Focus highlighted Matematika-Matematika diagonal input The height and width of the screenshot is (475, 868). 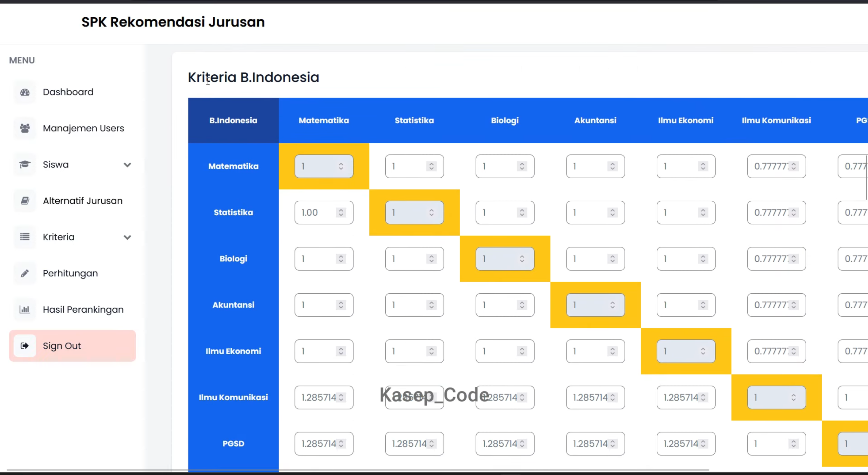(x=324, y=166)
